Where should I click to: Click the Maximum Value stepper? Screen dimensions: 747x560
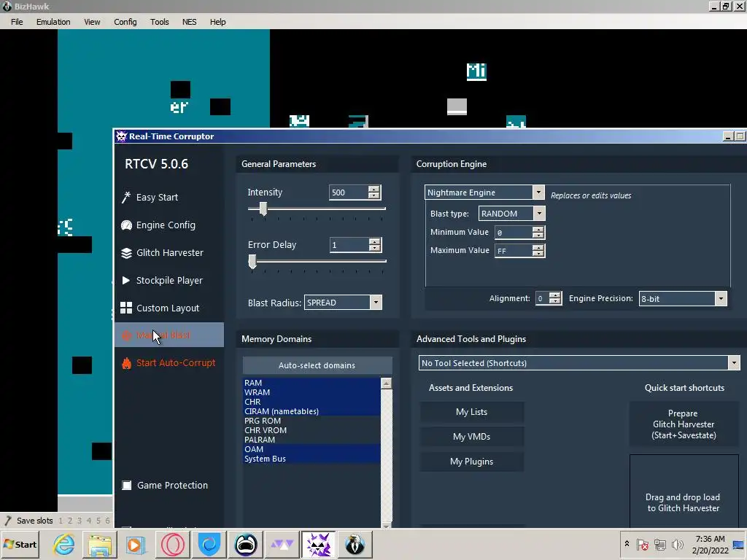pos(538,251)
